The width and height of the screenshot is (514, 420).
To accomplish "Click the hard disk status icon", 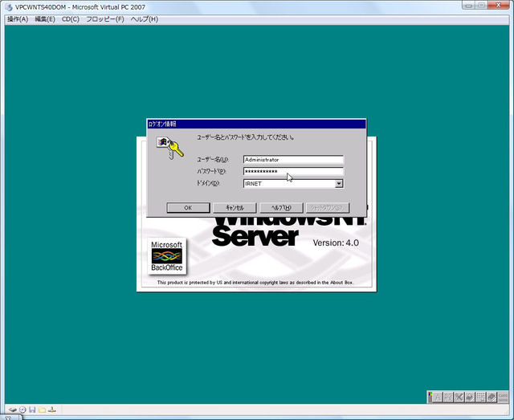I will point(13,410).
